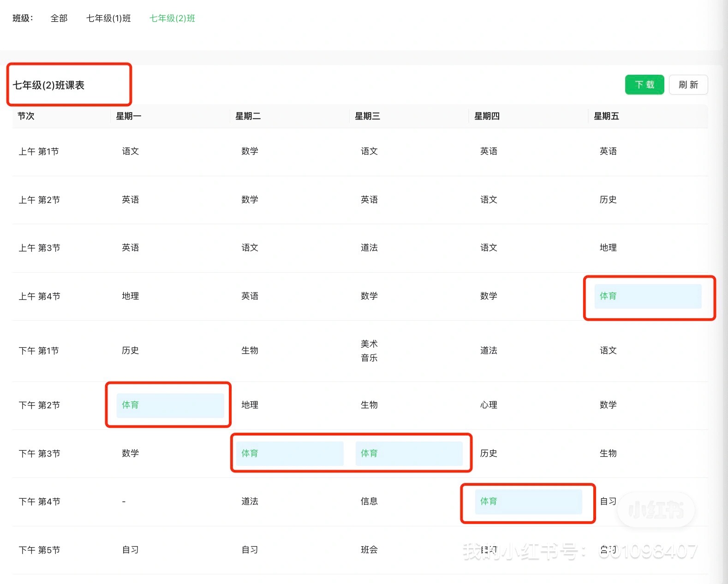Click the 星期五 column header
Viewport: 728px width, 584px height.
point(606,116)
